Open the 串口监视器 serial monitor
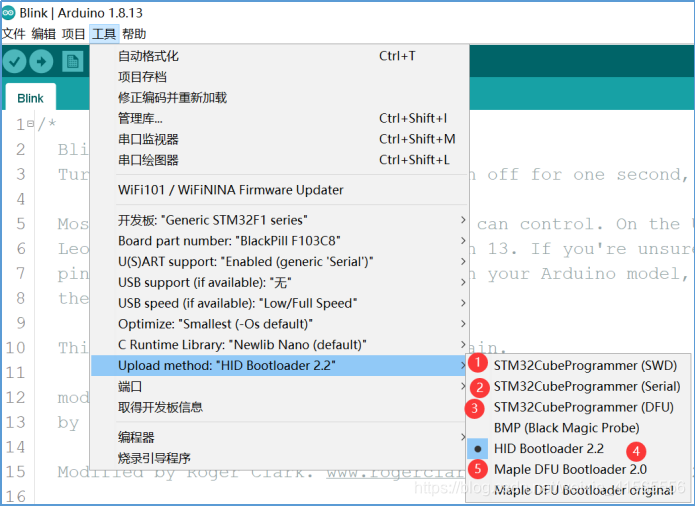 [280, 139]
